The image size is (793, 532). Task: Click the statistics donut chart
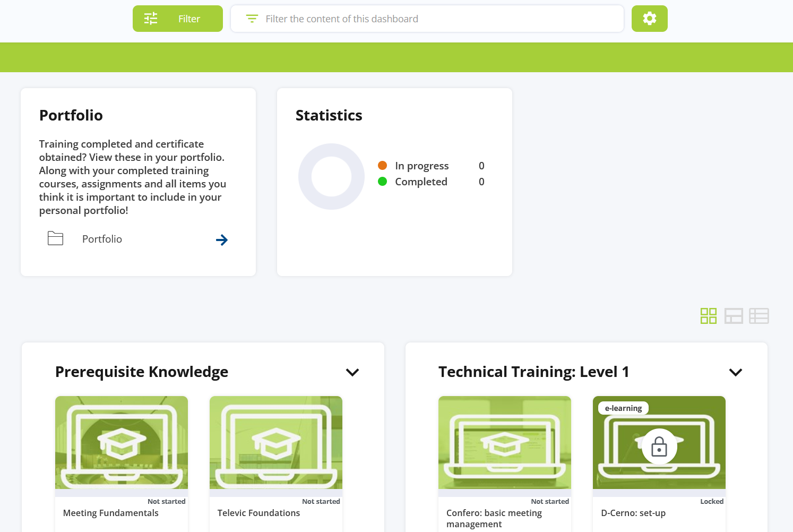tap(331, 176)
